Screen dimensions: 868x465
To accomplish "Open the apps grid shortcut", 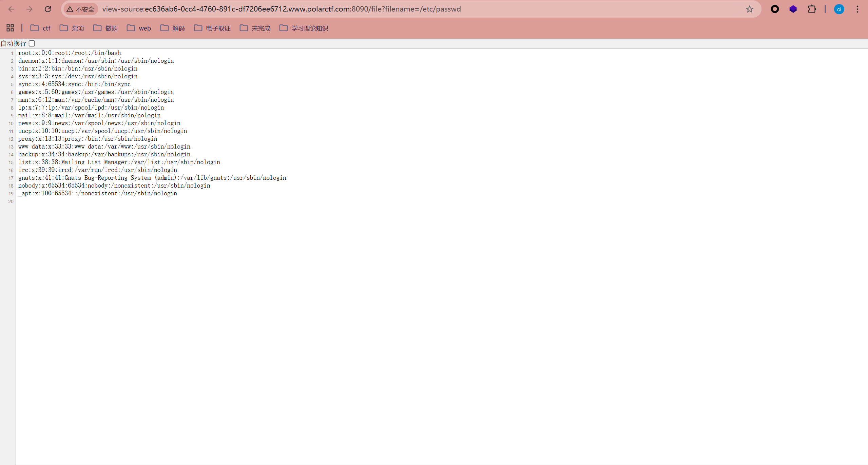I will (x=10, y=28).
